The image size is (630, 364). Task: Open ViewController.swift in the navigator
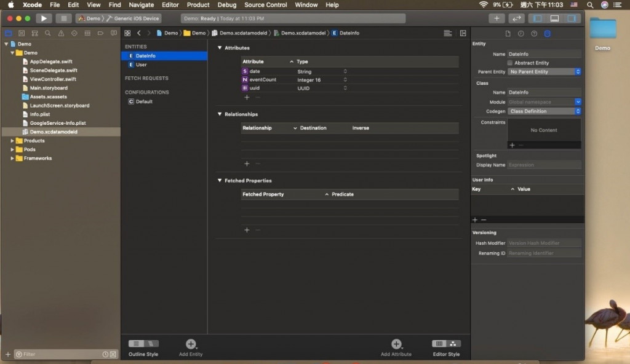tap(53, 79)
